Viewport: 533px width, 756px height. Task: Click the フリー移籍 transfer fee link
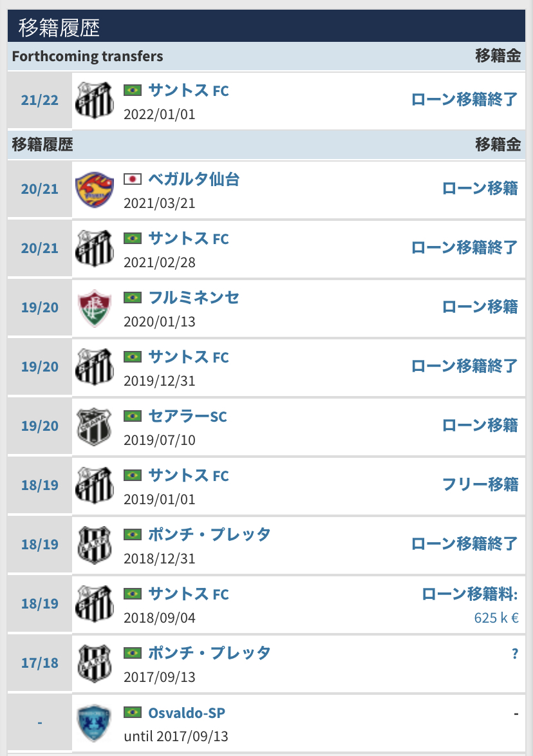(480, 484)
